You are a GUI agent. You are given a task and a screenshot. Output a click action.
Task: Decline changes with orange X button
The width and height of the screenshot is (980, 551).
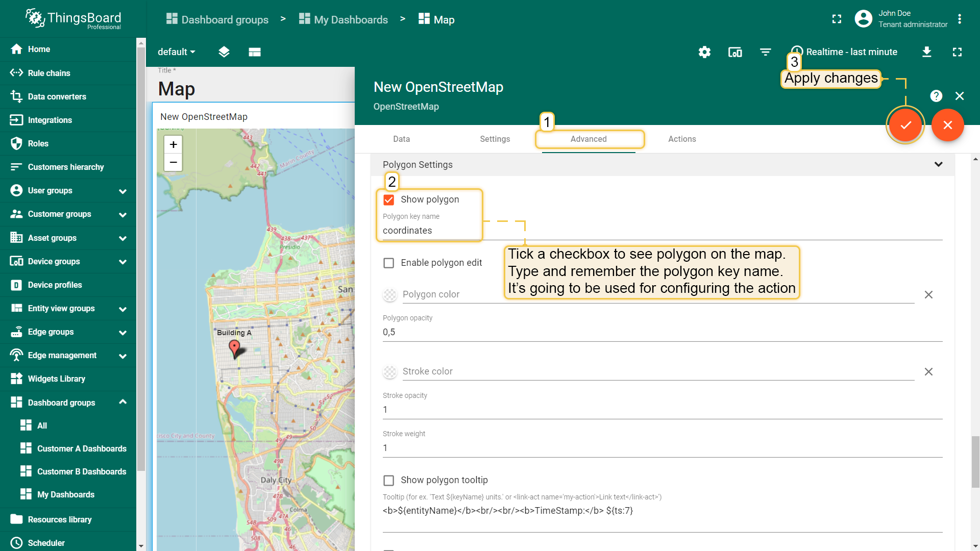coord(947,125)
